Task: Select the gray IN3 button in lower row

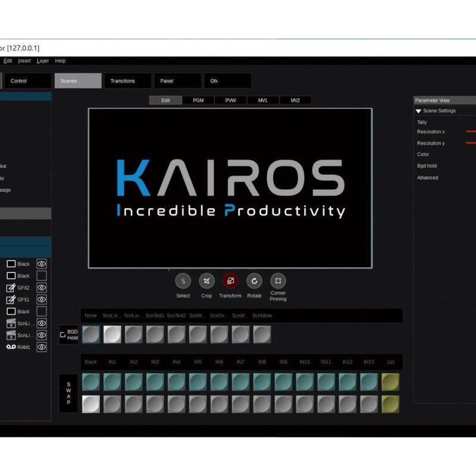Action: click(155, 404)
